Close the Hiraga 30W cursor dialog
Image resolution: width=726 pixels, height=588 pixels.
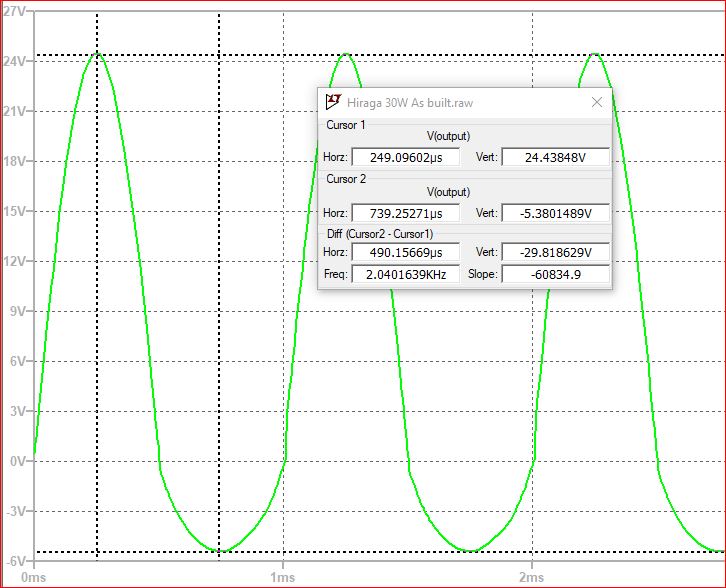coord(597,102)
